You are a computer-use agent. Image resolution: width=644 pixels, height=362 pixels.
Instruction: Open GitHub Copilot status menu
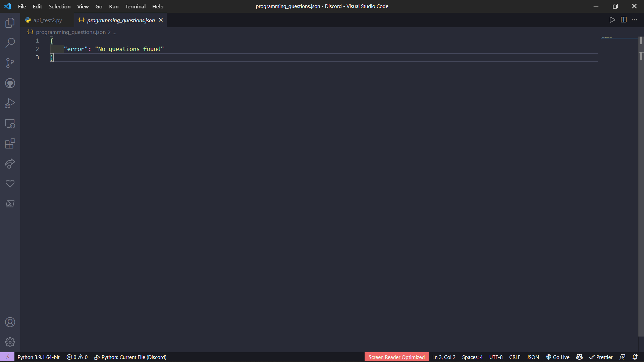(x=579, y=357)
